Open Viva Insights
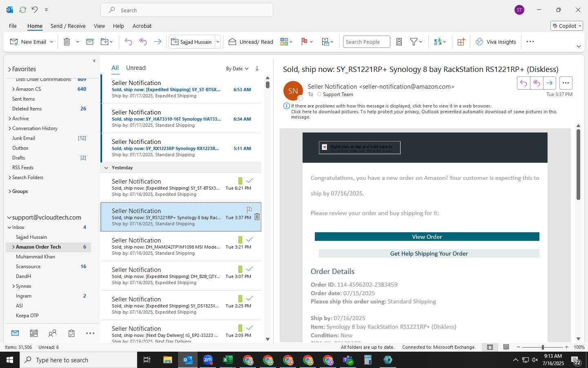Screen dimensions: 588x368 point(496,42)
